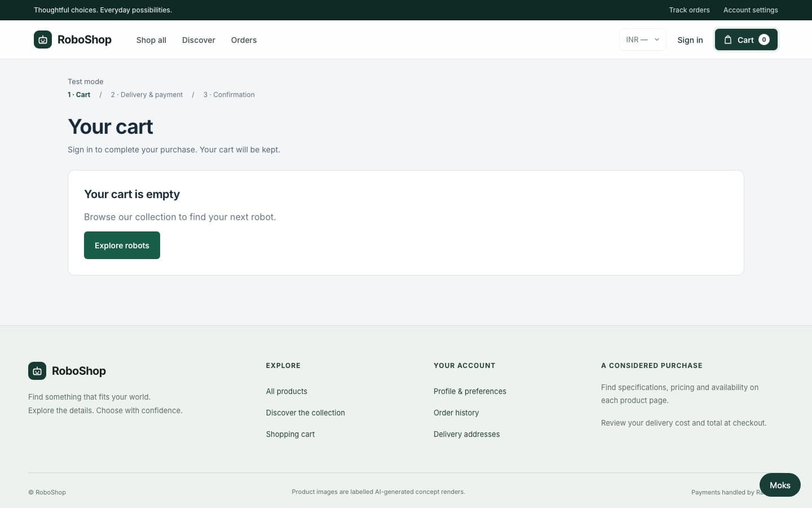Open the Track orders link
812x508 pixels.
point(689,10)
